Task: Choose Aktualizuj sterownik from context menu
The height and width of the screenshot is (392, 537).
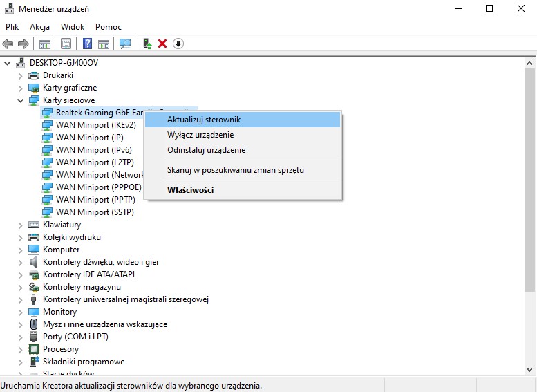Action: 204,120
